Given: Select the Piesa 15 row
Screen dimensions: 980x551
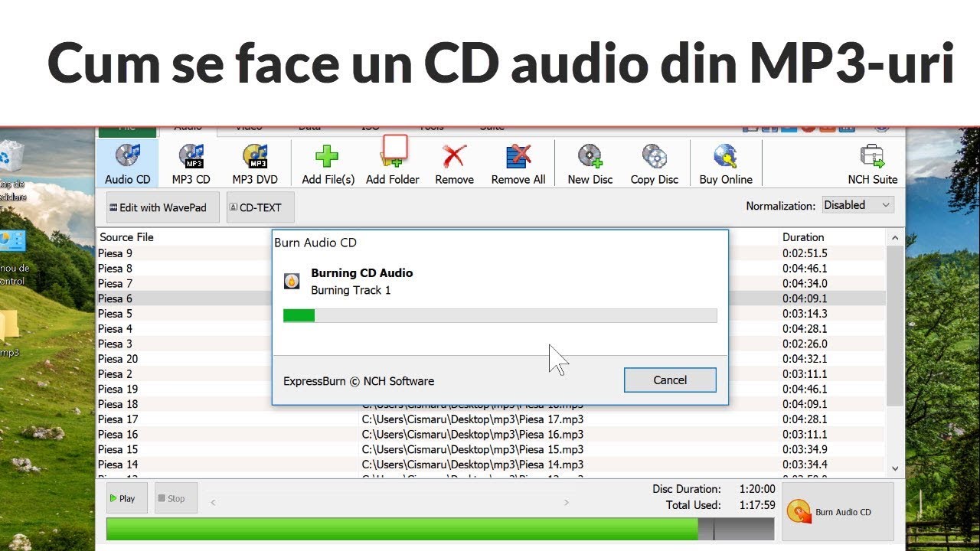Looking at the screenshot, I should [491, 449].
